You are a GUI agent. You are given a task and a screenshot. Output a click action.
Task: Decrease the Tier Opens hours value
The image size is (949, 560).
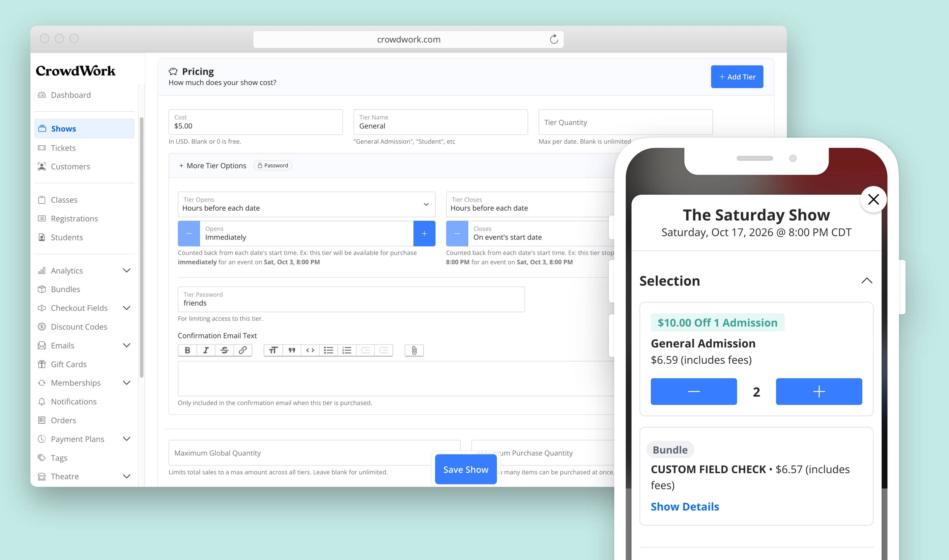coord(189,234)
